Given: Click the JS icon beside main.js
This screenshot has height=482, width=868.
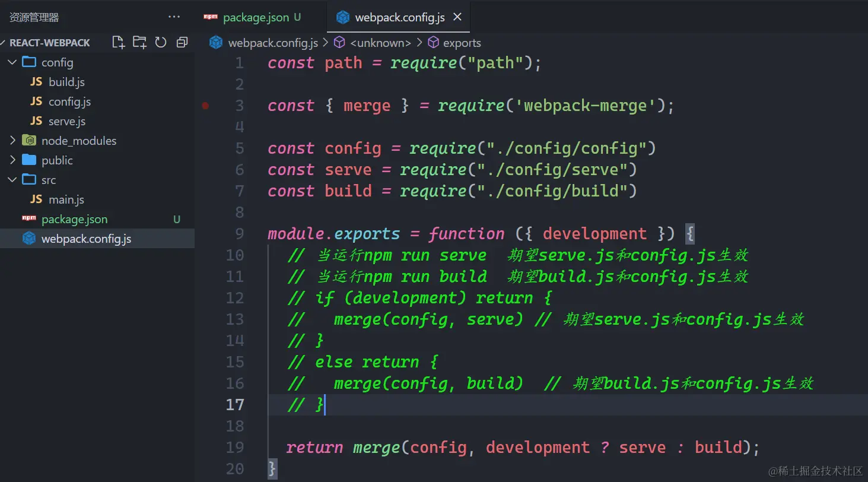Looking at the screenshot, I should pos(36,199).
